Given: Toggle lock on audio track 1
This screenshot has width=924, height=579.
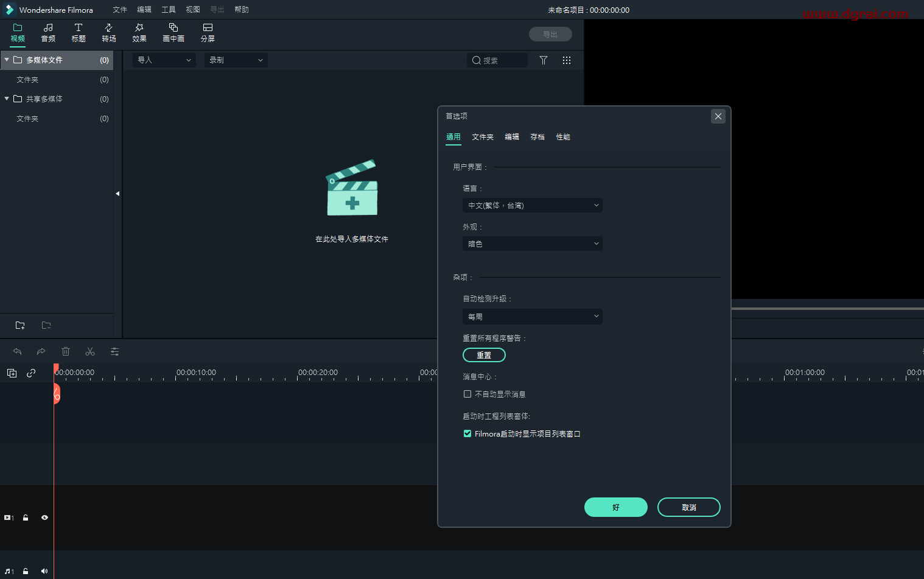Looking at the screenshot, I should coord(26,571).
